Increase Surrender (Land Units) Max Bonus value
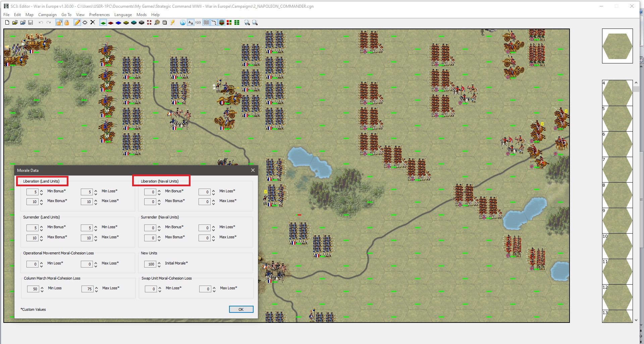 point(42,236)
